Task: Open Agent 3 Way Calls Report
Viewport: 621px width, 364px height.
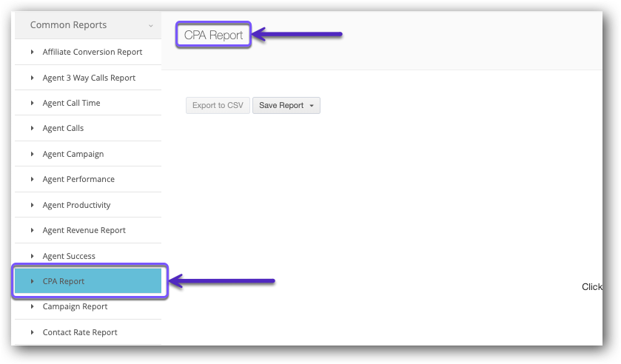Action: [89, 78]
